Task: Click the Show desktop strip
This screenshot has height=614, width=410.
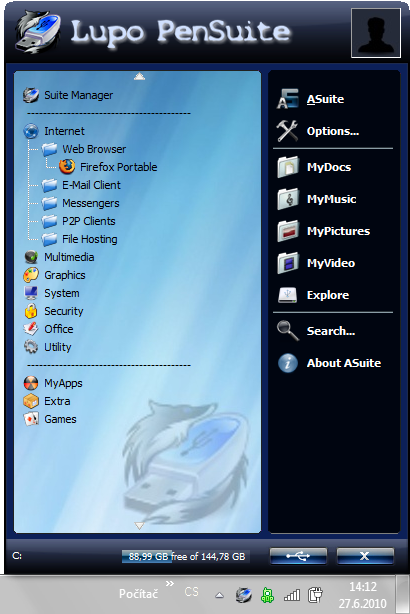Action: point(403,594)
